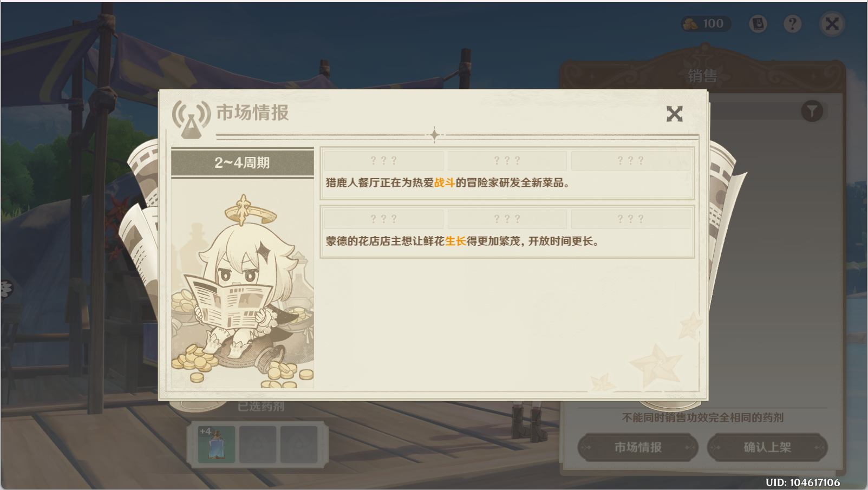This screenshot has width=868, height=490.
Task: Click middle ??? slot in the 战斗 intel row
Action: pyautogui.click(x=507, y=160)
